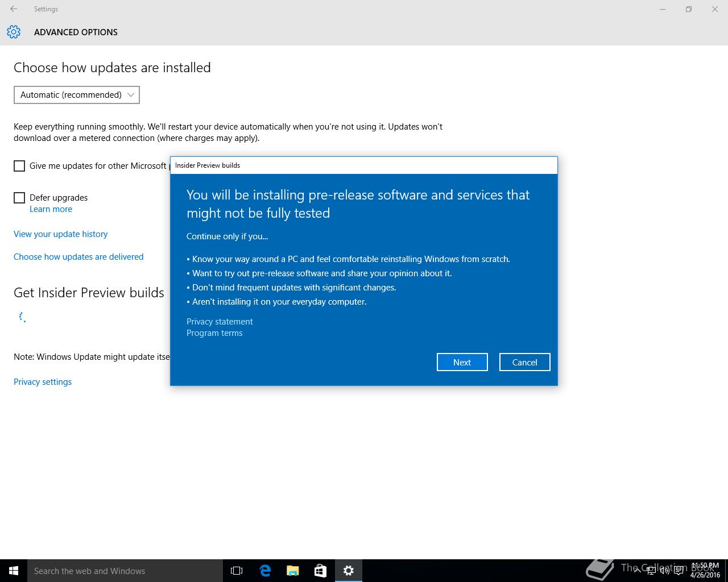Open File Explorer from the taskbar

[x=293, y=571]
